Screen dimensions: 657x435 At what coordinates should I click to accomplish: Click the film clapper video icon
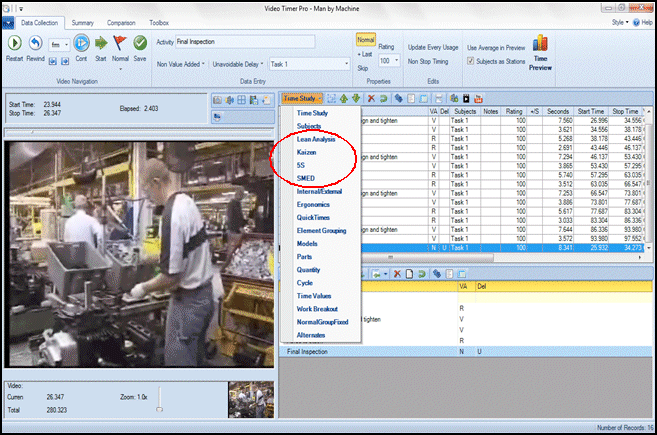pos(466,98)
